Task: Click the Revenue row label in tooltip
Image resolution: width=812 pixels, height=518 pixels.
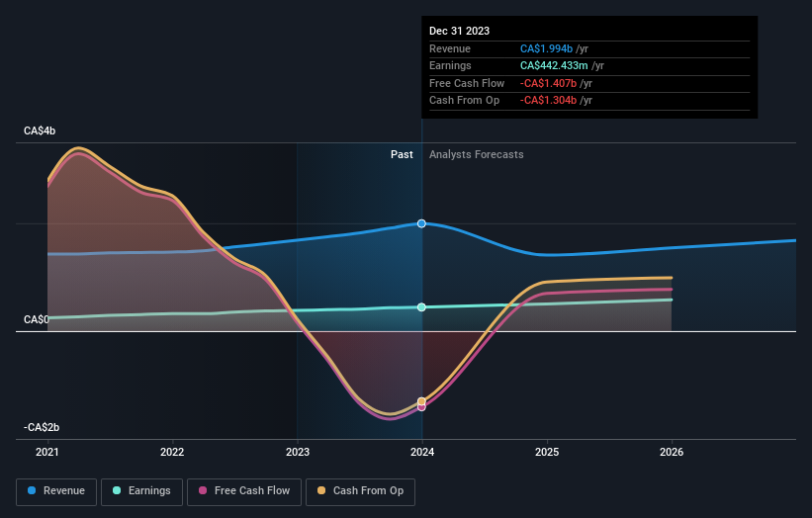Action: pyautogui.click(x=450, y=48)
